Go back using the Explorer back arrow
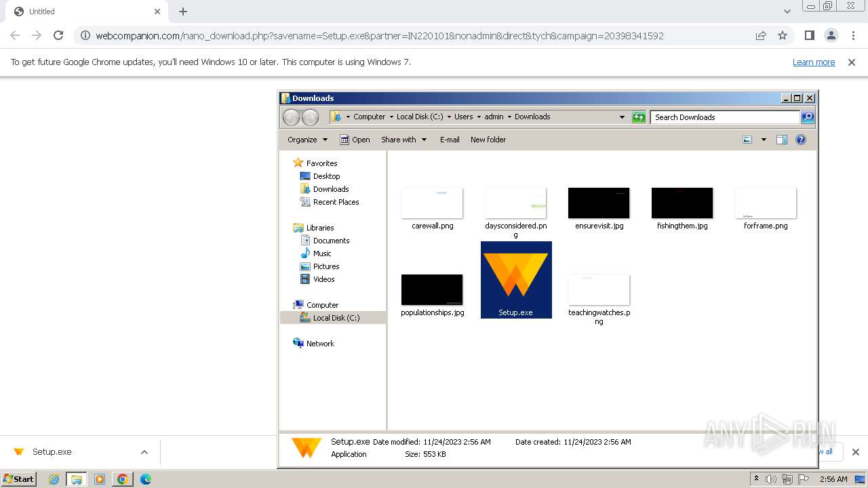This screenshot has height=488, width=868. click(x=291, y=117)
